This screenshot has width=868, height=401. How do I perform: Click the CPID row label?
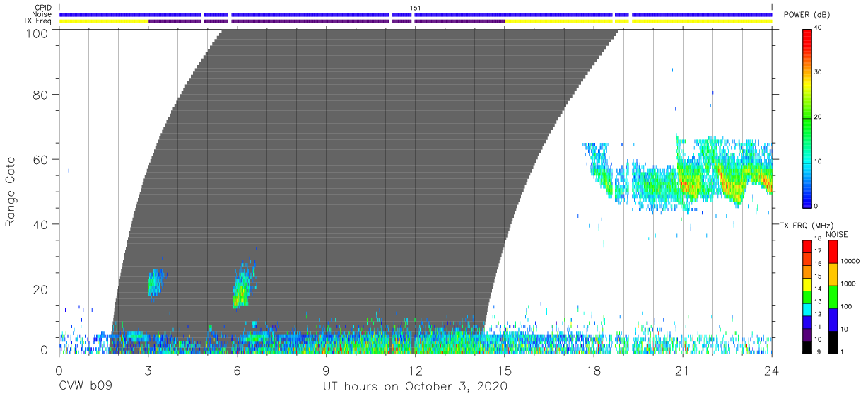click(x=42, y=8)
